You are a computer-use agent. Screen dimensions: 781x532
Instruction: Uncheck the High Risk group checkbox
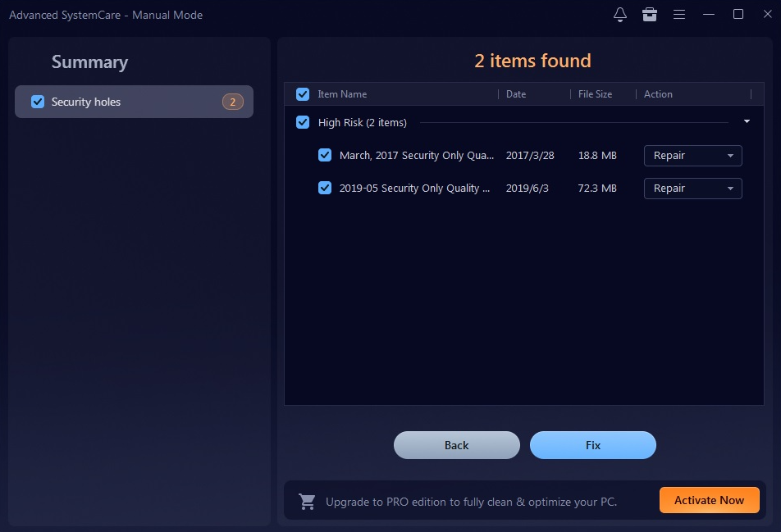click(x=303, y=123)
